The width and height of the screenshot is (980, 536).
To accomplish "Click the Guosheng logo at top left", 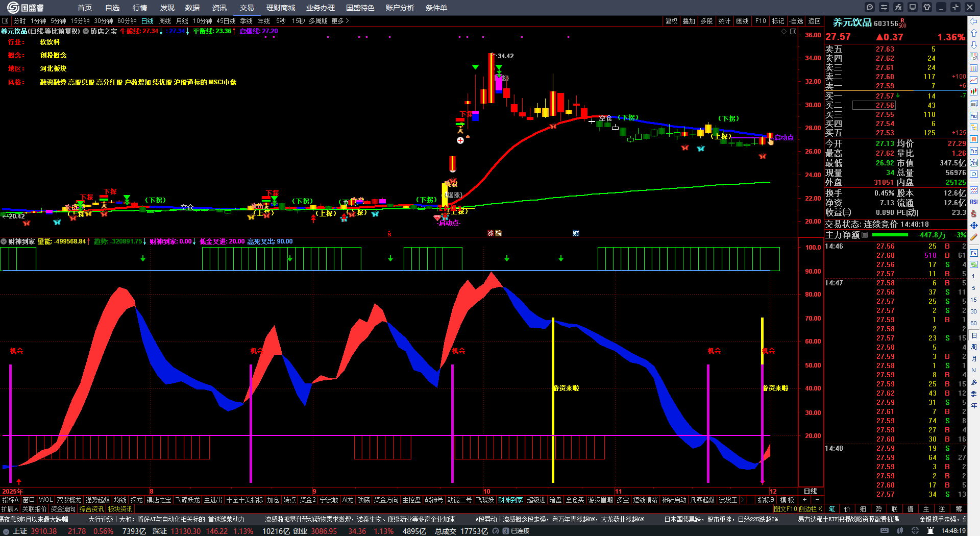I will 25,8.
